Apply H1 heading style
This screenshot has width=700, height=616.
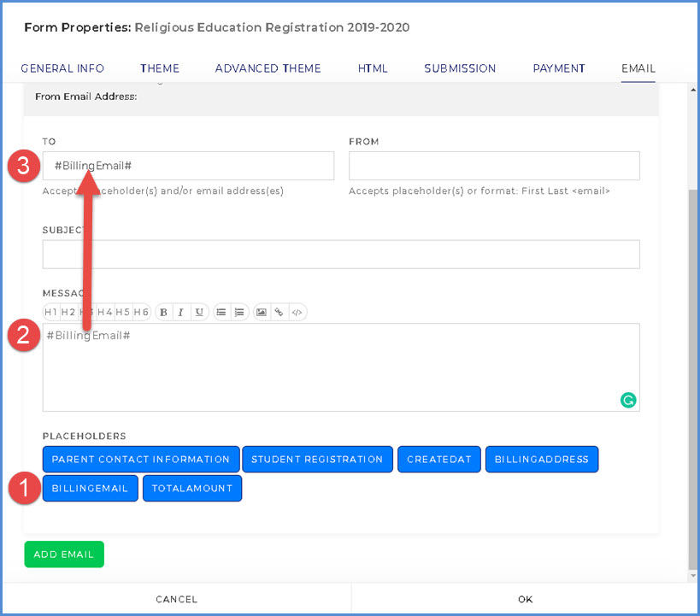[x=51, y=313]
